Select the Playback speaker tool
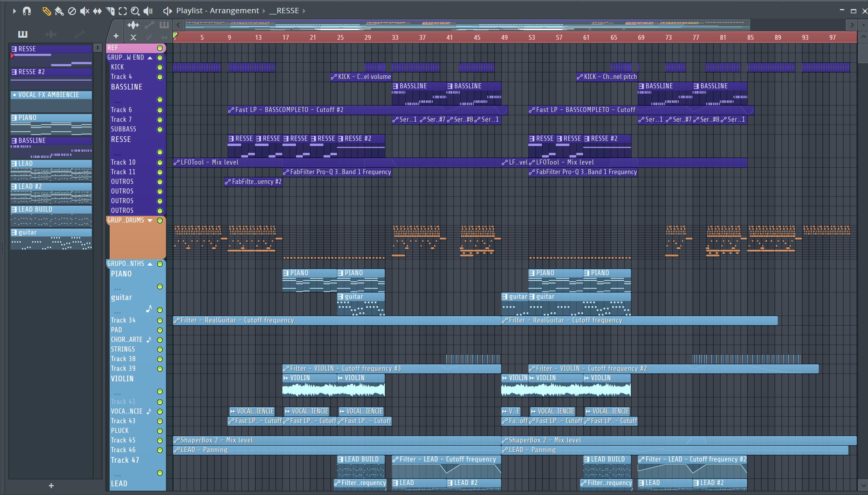 pos(148,11)
